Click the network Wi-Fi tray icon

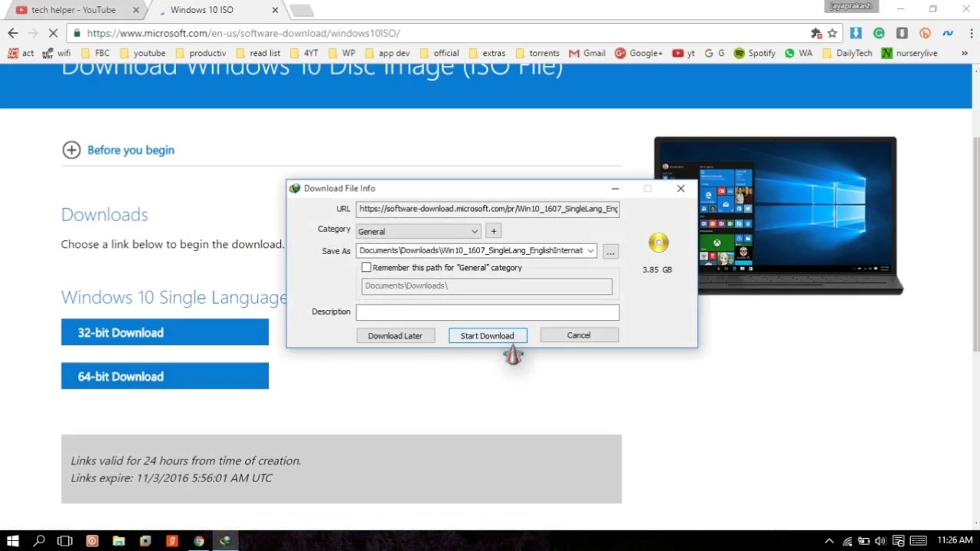(x=848, y=541)
